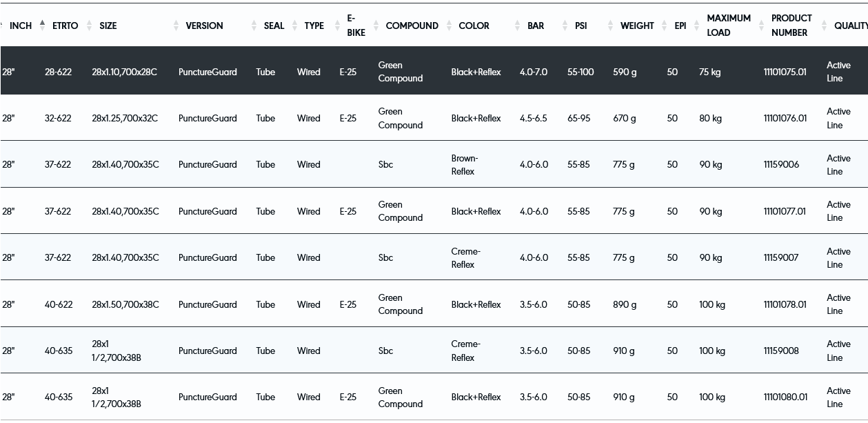868x423 pixels.
Task: Click sort arrows between WEIGHT and EPI headers
Action: 665,26
